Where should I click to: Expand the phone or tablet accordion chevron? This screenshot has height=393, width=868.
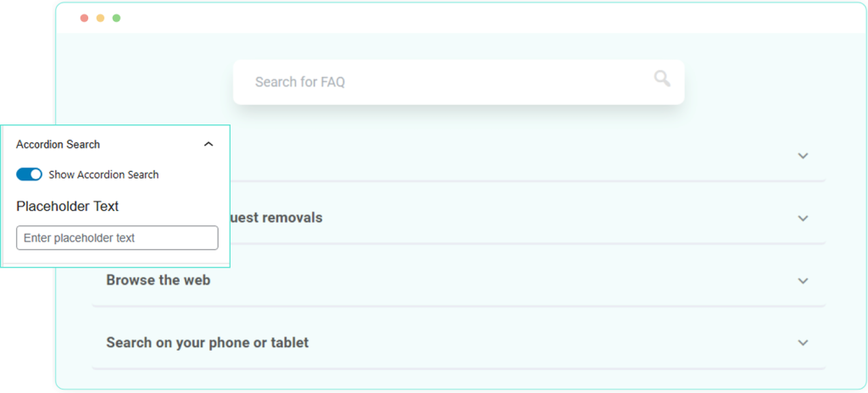pos(803,343)
